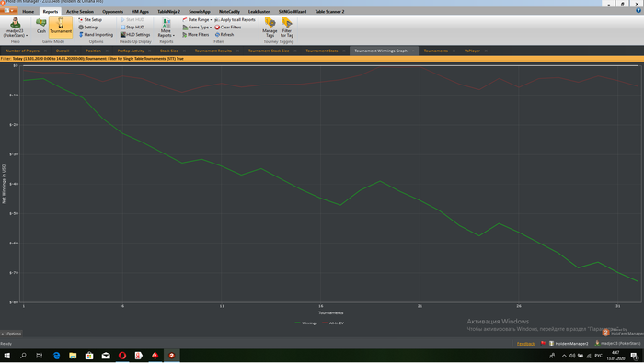Viewport: 644px width, 363px height.
Task: Click the Task View taskbar icon
Action: (40, 356)
